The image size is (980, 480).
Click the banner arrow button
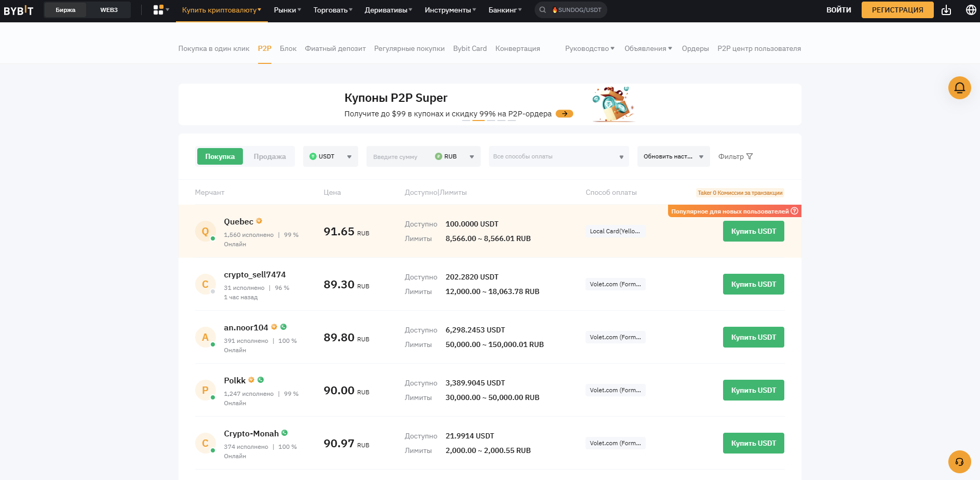pyautogui.click(x=564, y=114)
